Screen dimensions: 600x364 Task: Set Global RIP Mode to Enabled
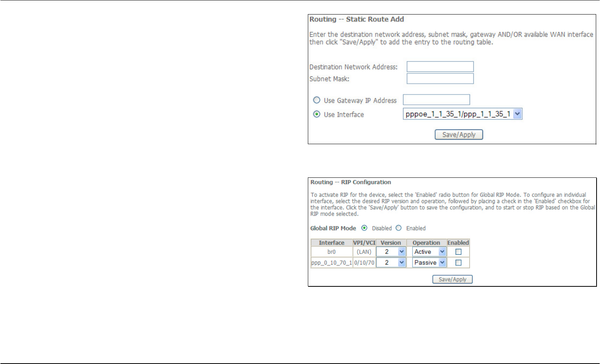[399, 228]
